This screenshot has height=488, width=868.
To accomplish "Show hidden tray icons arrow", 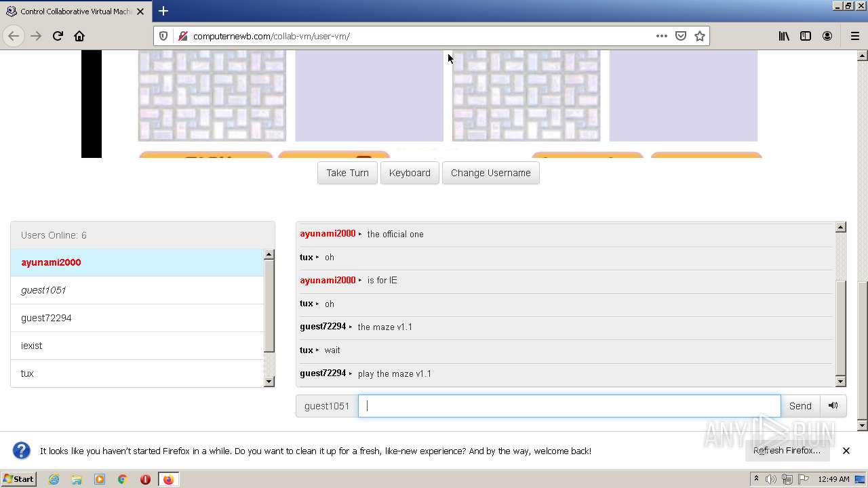I will point(756,479).
